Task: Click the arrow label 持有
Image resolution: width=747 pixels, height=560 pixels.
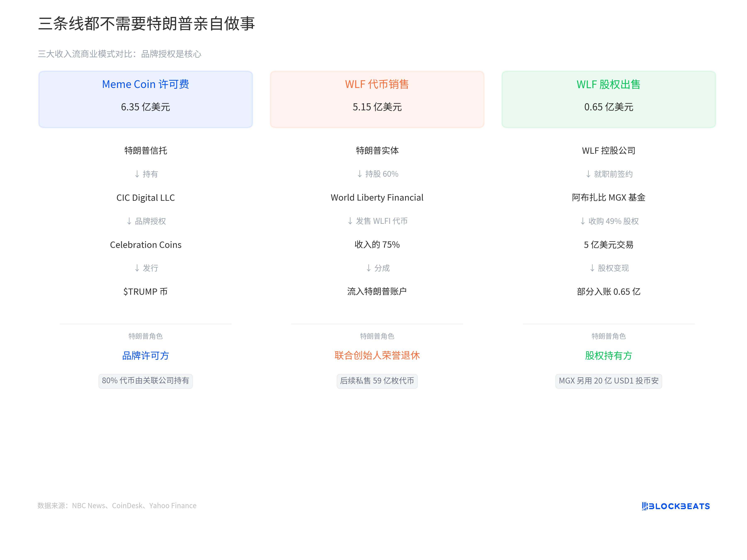Action: tap(146, 174)
